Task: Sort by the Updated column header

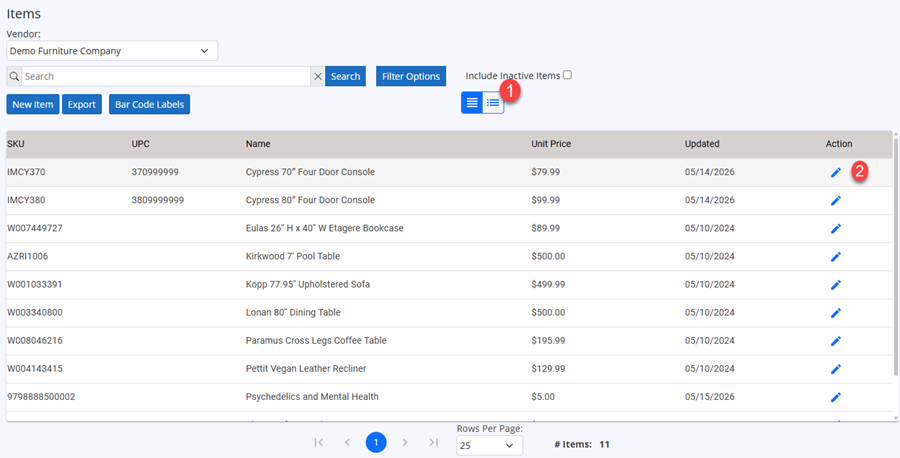Action: [x=702, y=144]
